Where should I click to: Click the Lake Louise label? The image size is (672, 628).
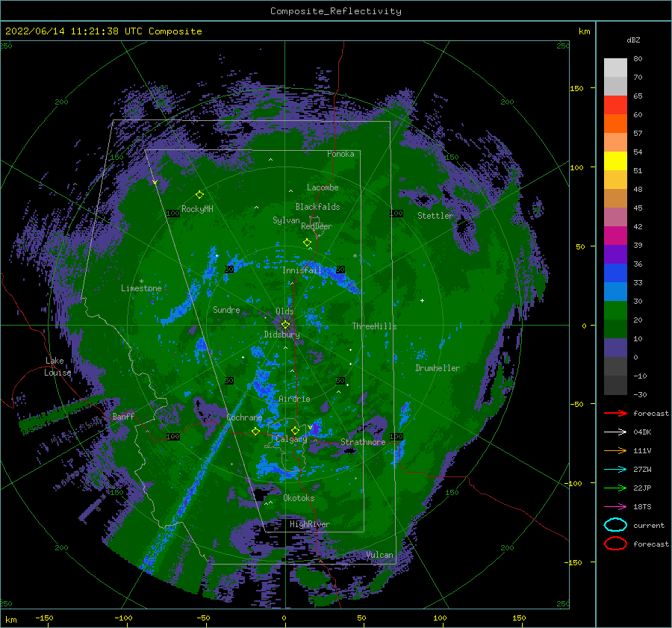[57, 367]
